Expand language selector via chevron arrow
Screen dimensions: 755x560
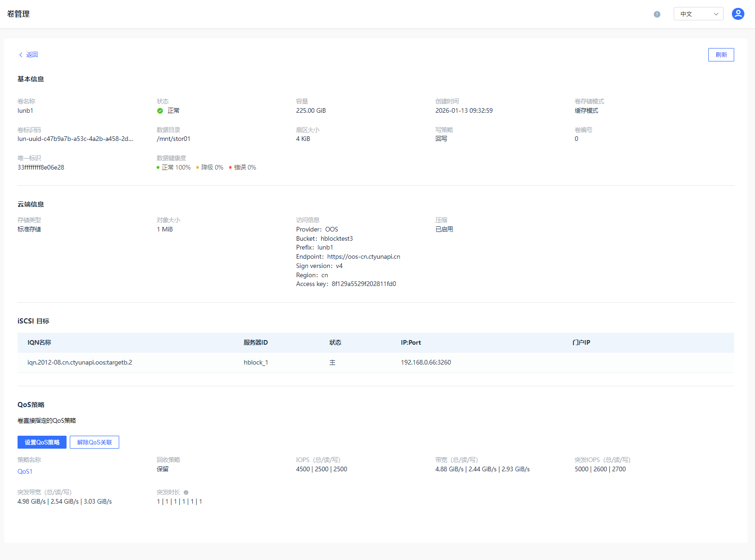[716, 14]
